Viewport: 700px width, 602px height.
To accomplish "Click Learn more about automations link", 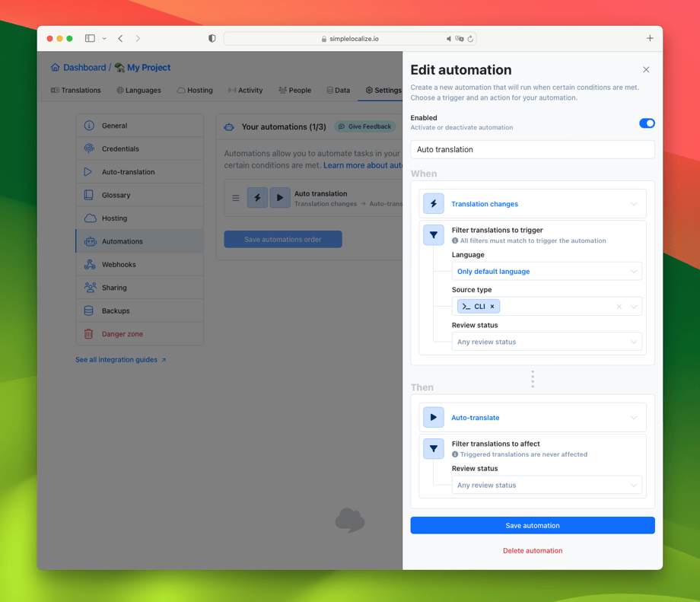I will tap(362, 165).
